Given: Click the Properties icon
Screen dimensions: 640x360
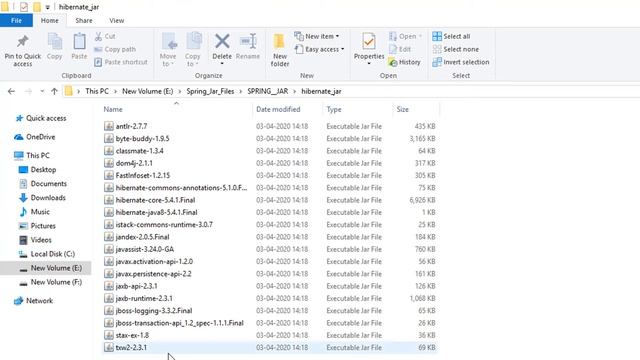Looking at the screenshot, I should [369, 42].
